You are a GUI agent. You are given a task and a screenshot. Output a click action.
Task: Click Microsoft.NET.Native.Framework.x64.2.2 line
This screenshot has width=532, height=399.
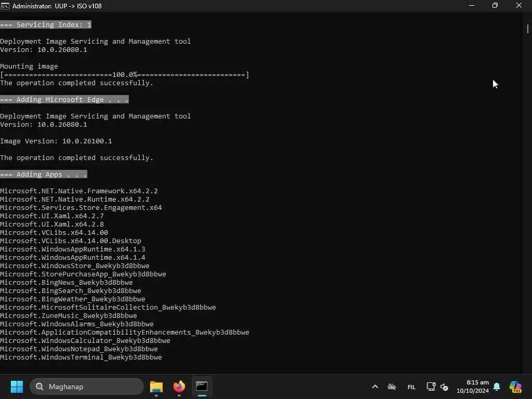click(79, 191)
